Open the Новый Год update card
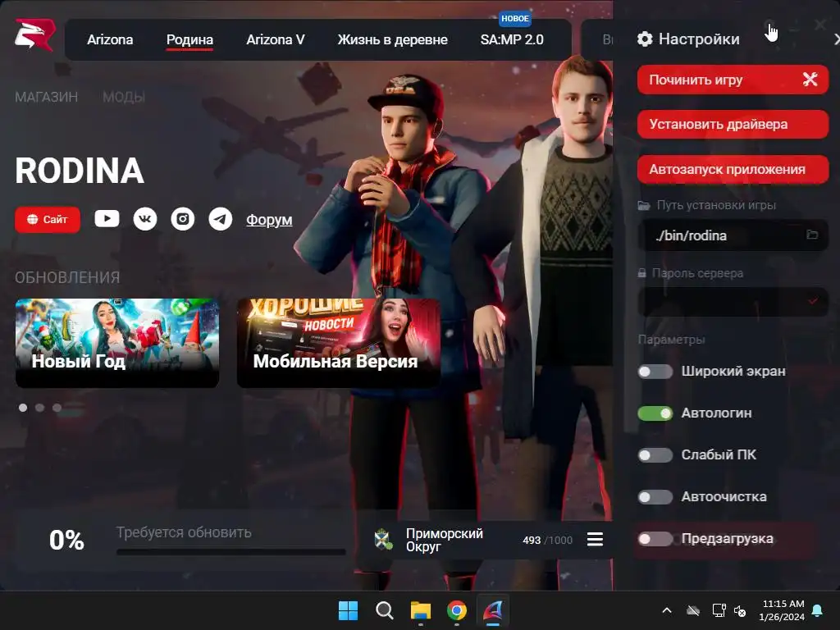 (x=117, y=343)
